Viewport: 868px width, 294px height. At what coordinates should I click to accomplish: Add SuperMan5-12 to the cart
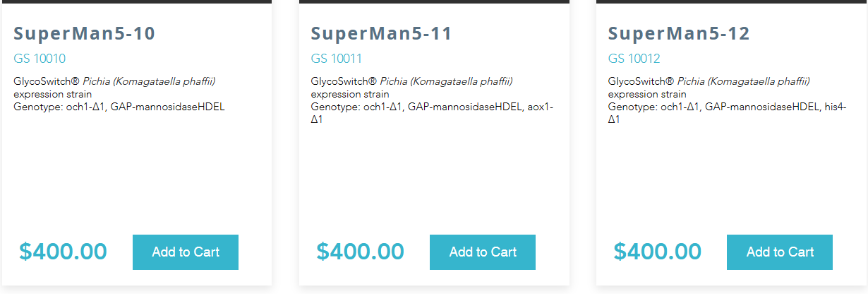tap(780, 252)
